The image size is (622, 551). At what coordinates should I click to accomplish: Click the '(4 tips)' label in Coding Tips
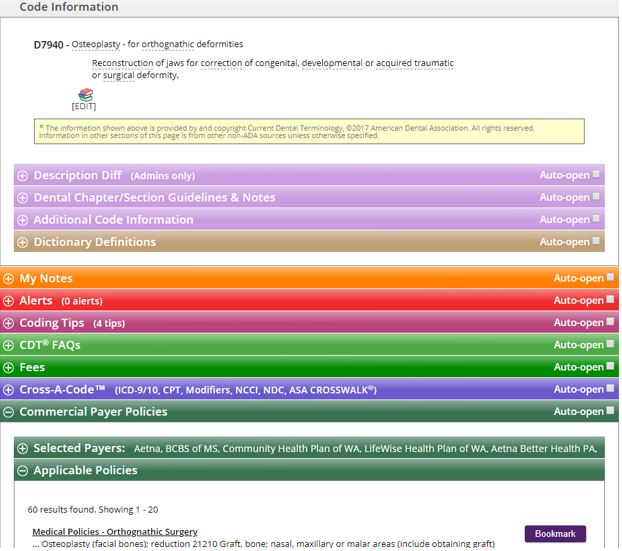coord(109,324)
